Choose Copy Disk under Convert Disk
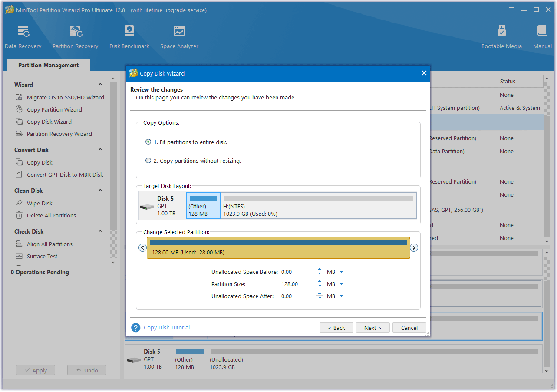 pyautogui.click(x=34, y=162)
